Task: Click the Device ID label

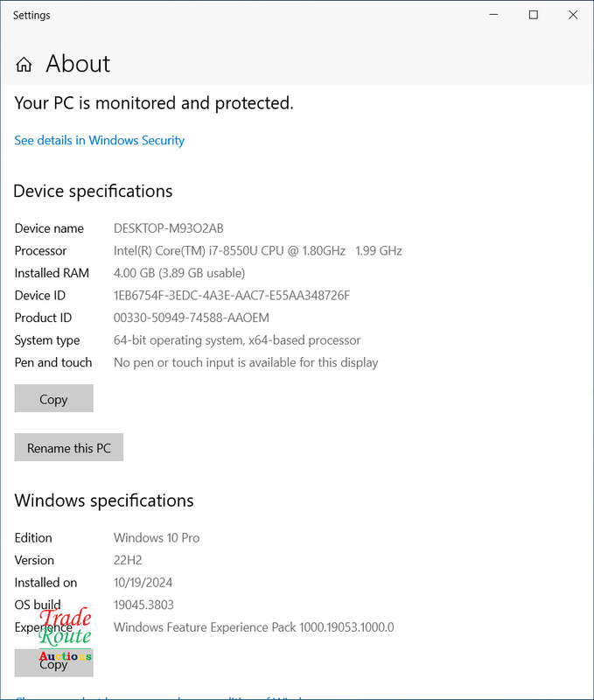Action: (x=39, y=296)
